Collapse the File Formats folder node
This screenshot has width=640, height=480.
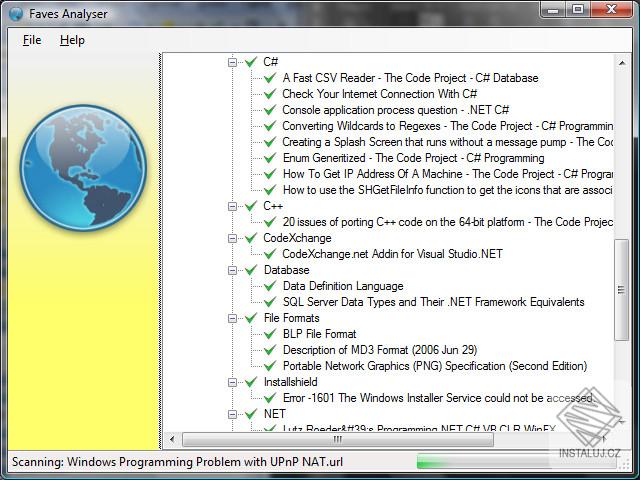(x=232, y=318)
